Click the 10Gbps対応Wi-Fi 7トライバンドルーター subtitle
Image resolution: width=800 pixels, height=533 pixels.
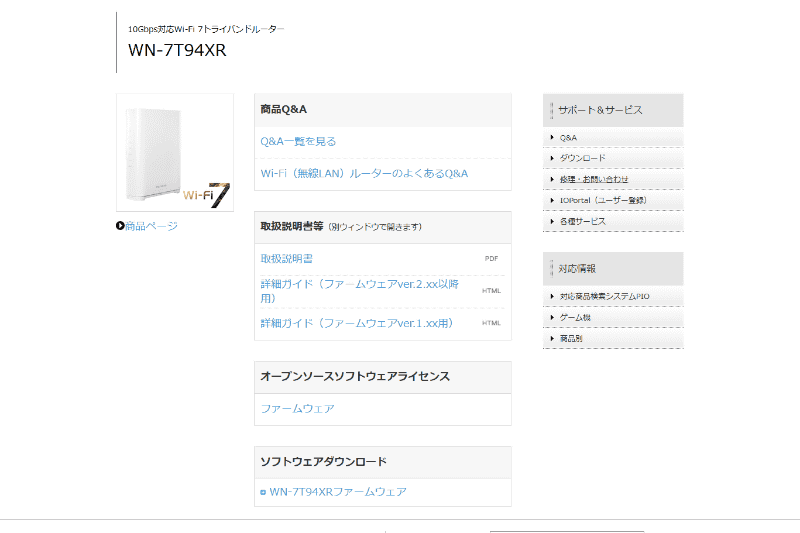click(x=206, y=29)
